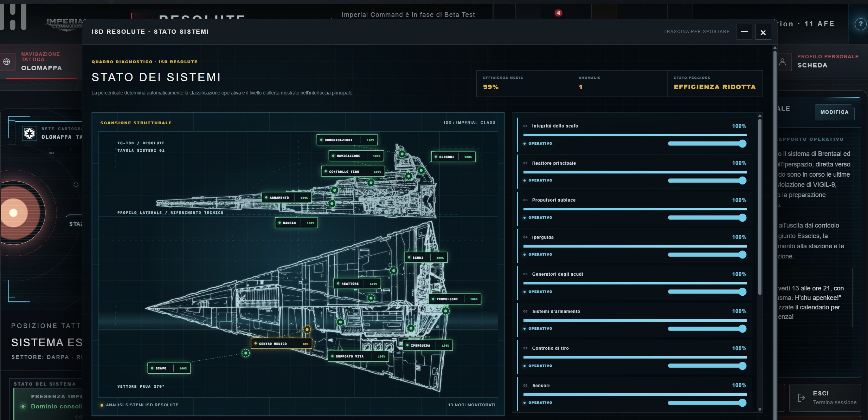Click the Reattore principale row title
The width and height of the screenshot is (868, 420).
(554, 163)
